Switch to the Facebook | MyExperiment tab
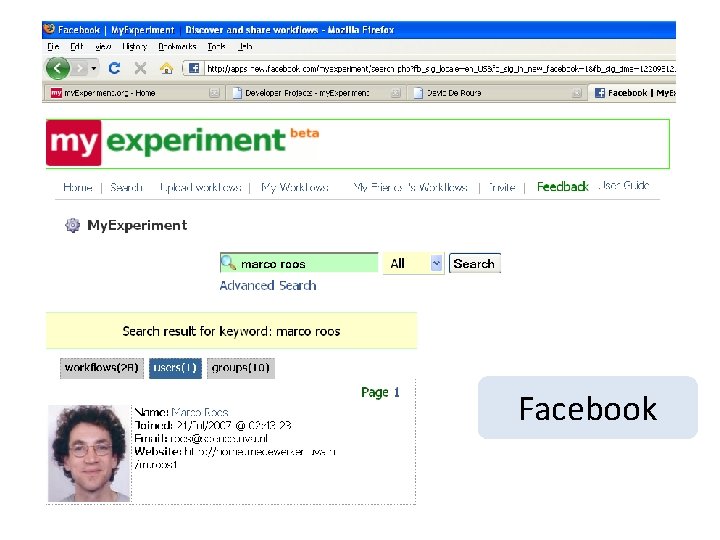Image resolution: width=720 pixels, height=540 pixels. pyautogui.click(x=633, y=93)
